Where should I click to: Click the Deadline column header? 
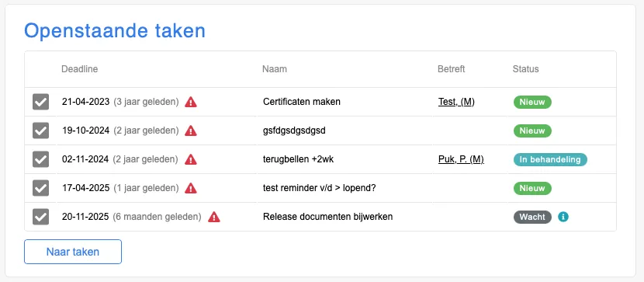(x=80, y=69)
